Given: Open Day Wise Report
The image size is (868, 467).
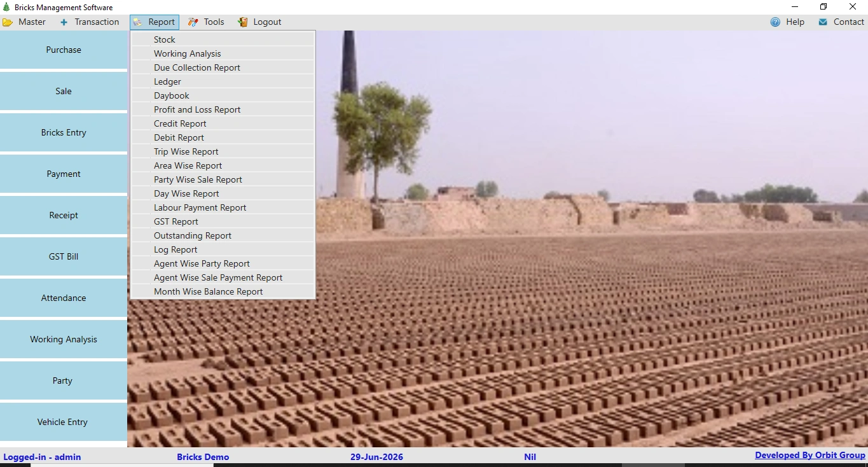Looking at the screenshot, I should click(x=223, y=193).
